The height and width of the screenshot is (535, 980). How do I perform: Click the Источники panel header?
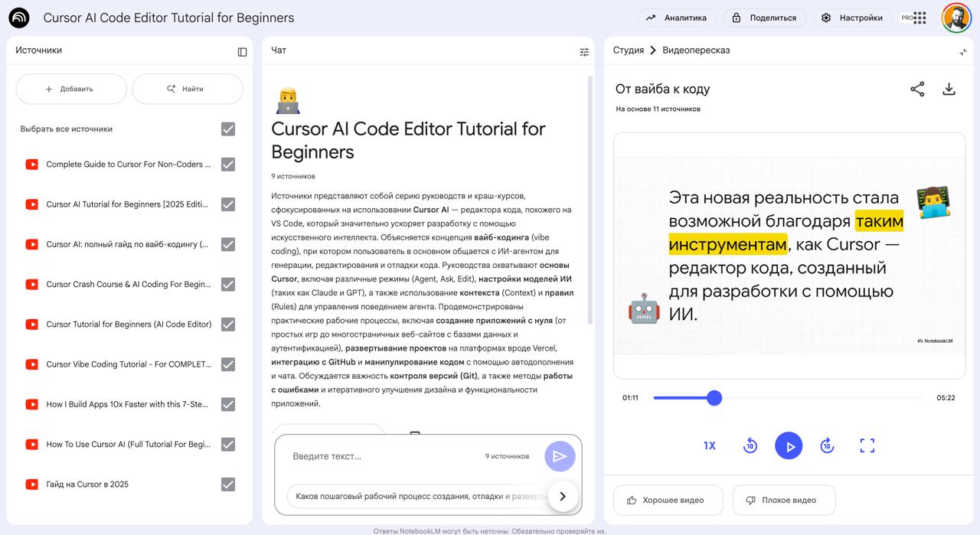[x=39, y=51]
